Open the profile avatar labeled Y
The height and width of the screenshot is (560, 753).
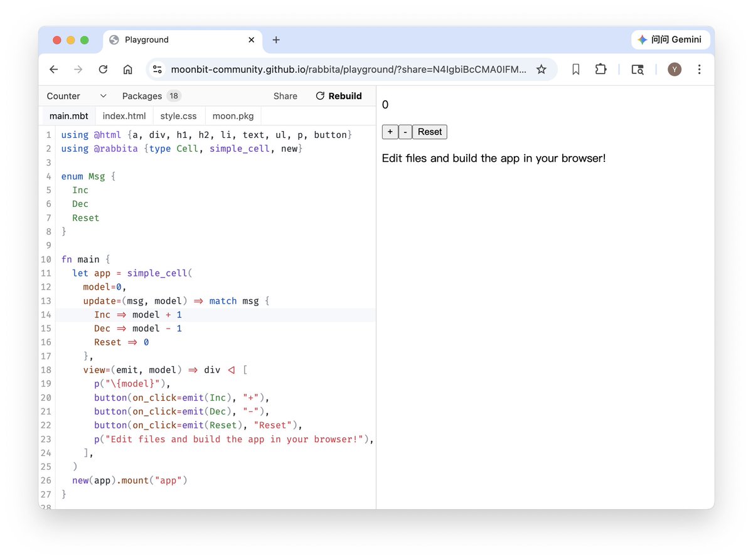[x=675, y=70]
